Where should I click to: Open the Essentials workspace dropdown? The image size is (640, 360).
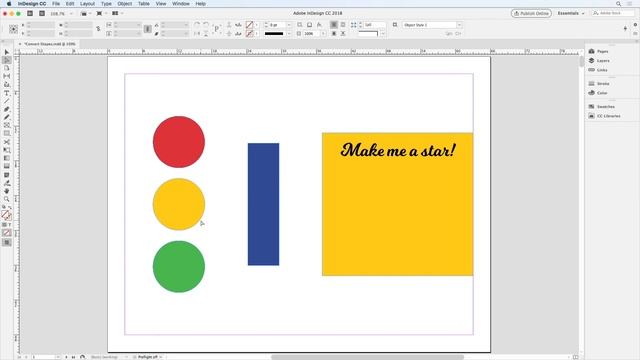(571, 13)
